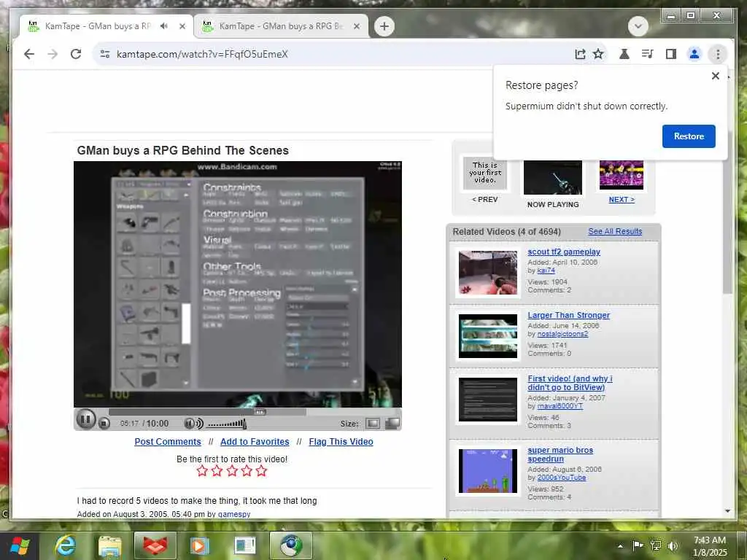747x560 pixels.
Task: Click the Restore button
Action: pyautogui.click(x=689, y=136)
